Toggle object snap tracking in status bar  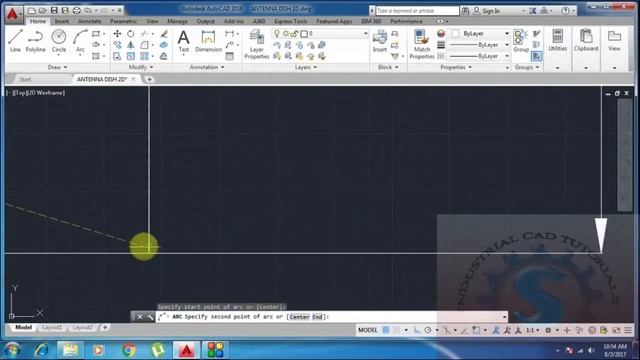tap(464, 330)
